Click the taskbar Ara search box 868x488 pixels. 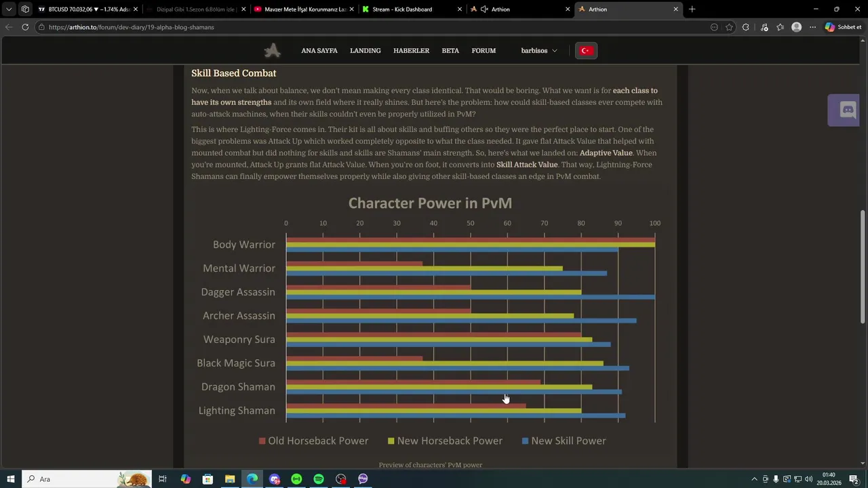click(x=86, y=479)
